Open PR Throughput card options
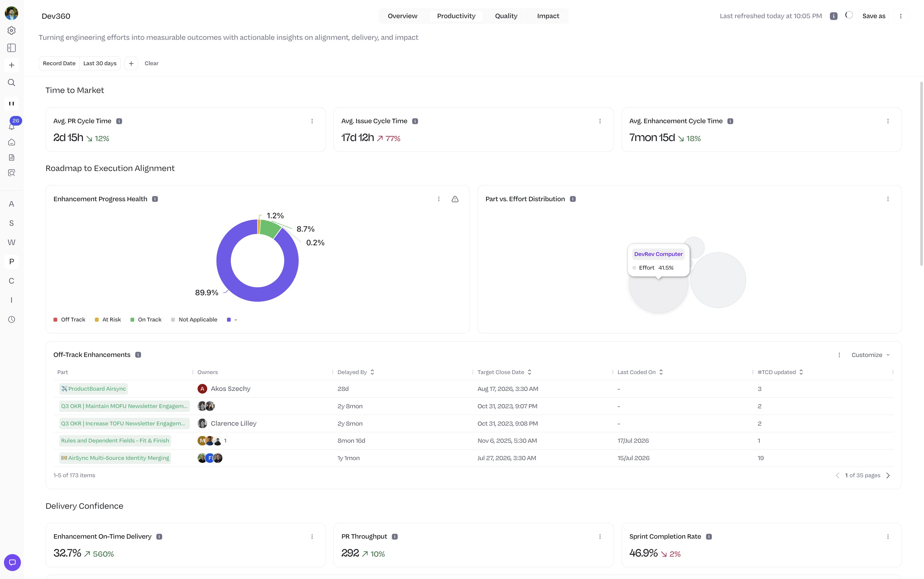The width and height of the screenshot is (924, 579). (x=600, y=537)
